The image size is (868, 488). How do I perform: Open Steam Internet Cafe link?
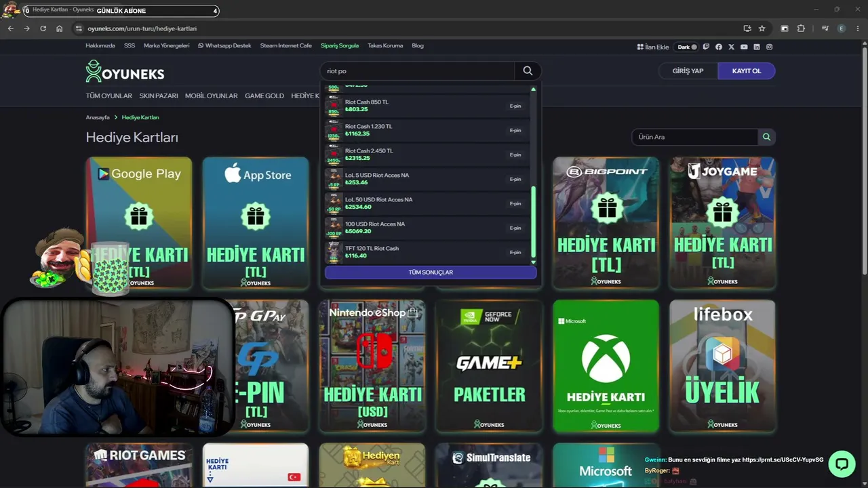point(286,45)
